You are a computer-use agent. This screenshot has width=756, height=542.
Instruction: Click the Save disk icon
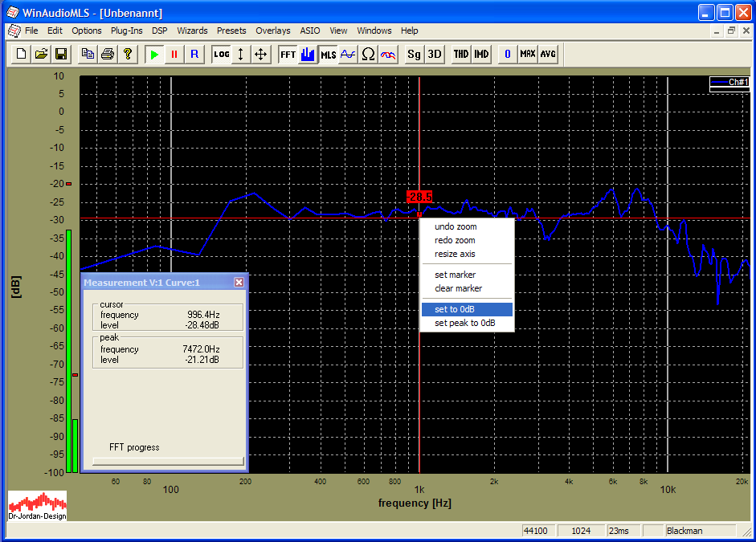pyautogui.click(x=60, y=54)
